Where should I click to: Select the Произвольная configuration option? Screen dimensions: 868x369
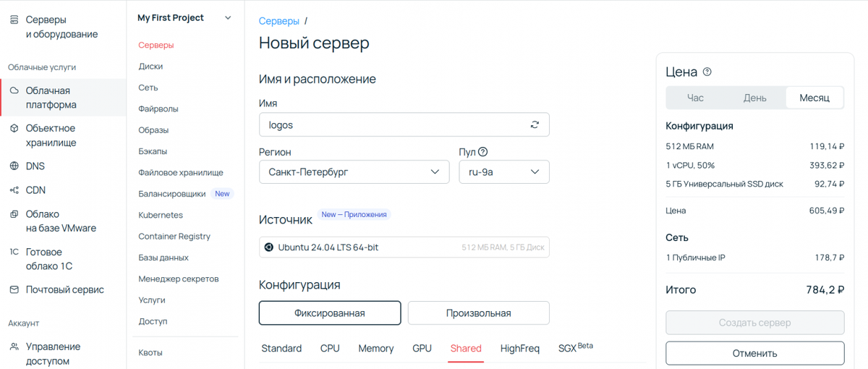coord(478,313)
